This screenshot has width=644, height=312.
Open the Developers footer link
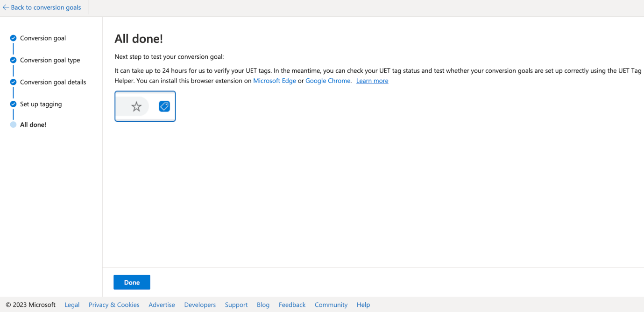tap(200, 305)
